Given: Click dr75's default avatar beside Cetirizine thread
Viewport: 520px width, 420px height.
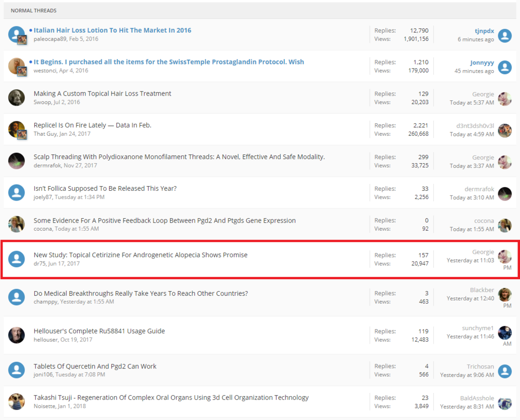Looking at the screenshot, I should [x=17, y=259].
